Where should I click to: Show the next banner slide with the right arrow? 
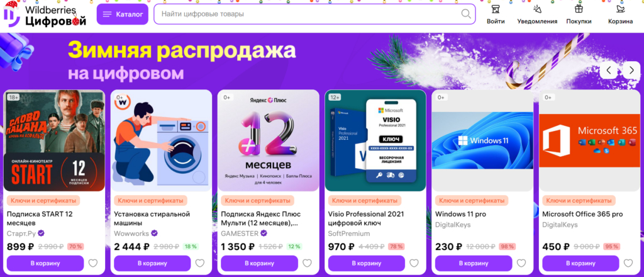pos(631,71)
